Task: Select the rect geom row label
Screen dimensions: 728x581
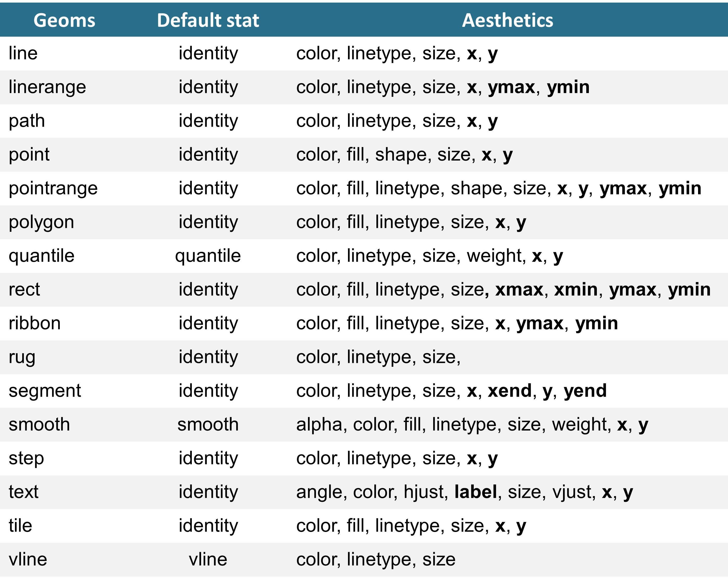Action: (x=24, y=289)
